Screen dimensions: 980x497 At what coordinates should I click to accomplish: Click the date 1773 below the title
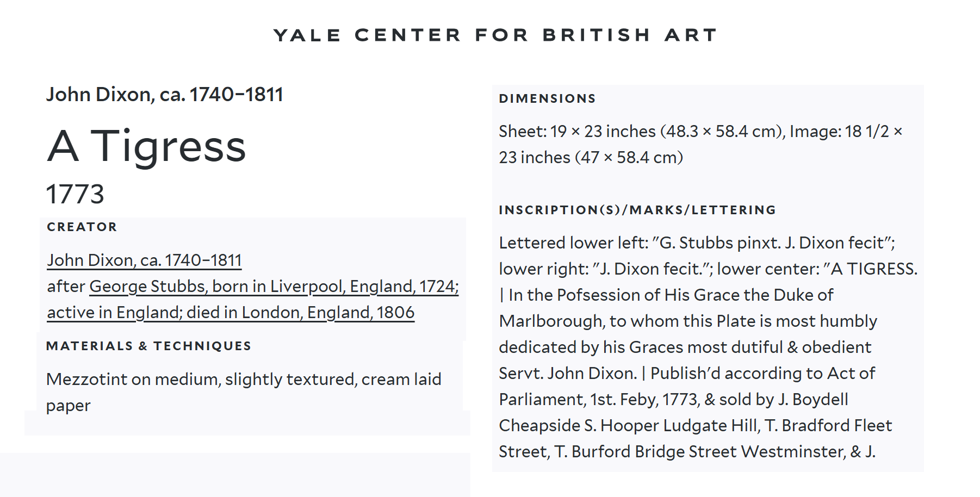point(75,194)
